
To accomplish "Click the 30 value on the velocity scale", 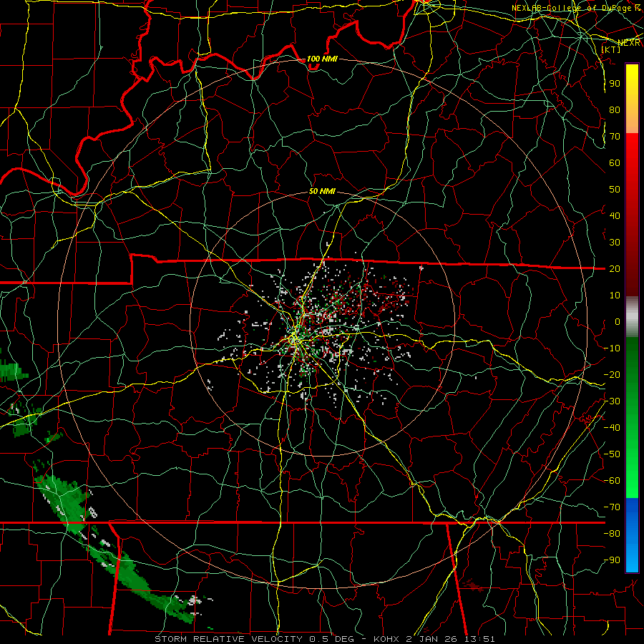I will (x=615, y=243).
